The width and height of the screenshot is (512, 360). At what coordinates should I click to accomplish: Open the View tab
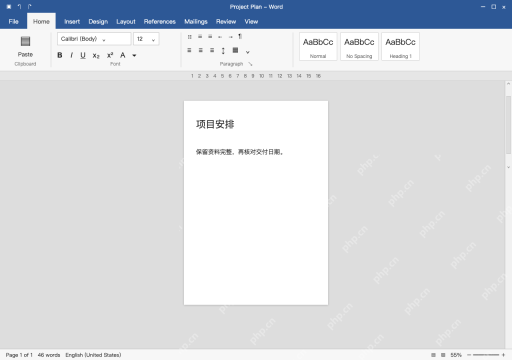pyautogui.click(x=251, y=22)
